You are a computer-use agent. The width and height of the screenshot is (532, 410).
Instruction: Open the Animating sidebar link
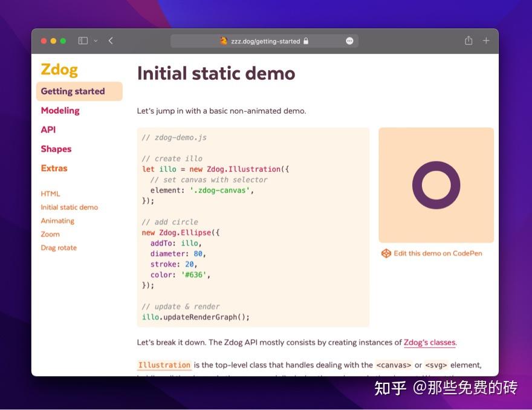pos(57,221)
